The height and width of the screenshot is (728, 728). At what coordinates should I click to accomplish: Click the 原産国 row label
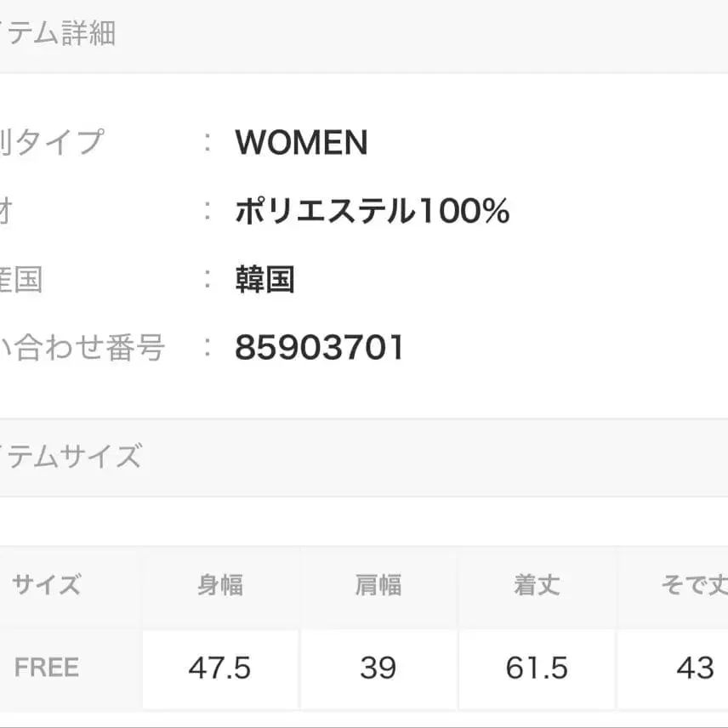(x=21, y=279)
